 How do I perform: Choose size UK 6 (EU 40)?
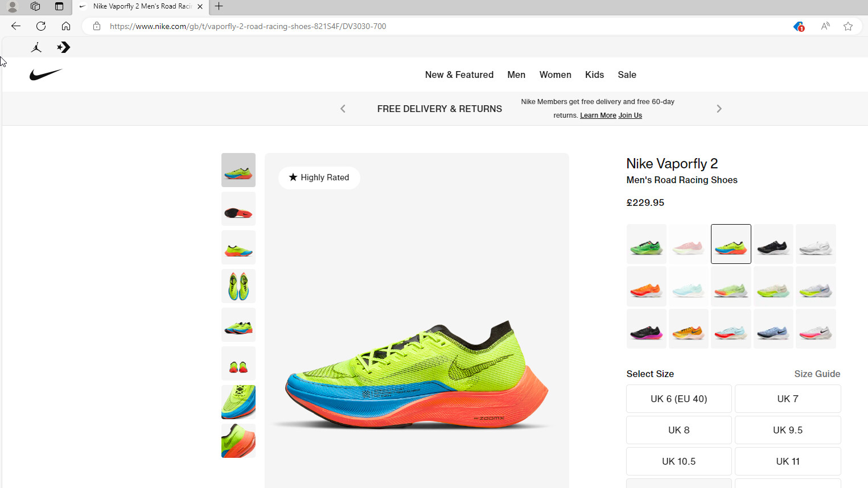coord(679,399)
